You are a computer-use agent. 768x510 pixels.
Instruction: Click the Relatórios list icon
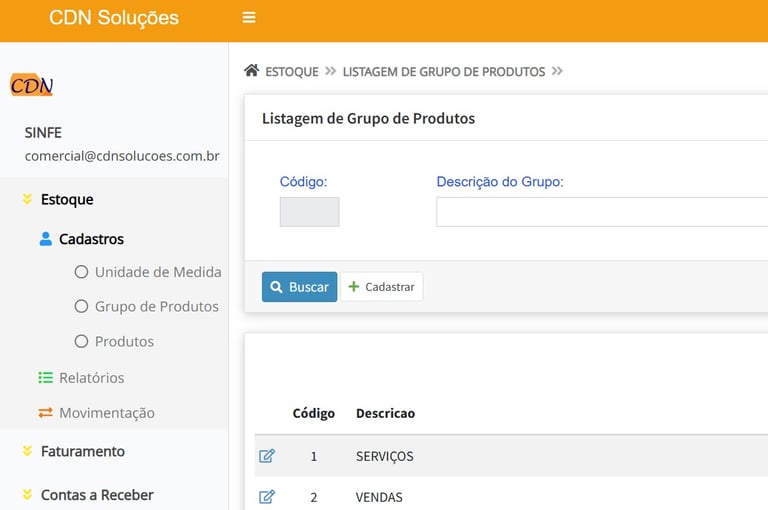click(45, 377)
